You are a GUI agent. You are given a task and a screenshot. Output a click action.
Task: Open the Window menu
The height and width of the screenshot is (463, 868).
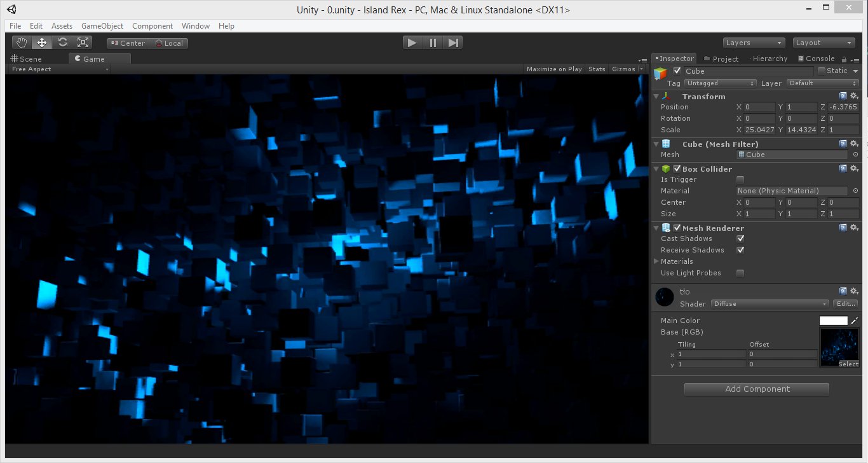tap(196, 26)
